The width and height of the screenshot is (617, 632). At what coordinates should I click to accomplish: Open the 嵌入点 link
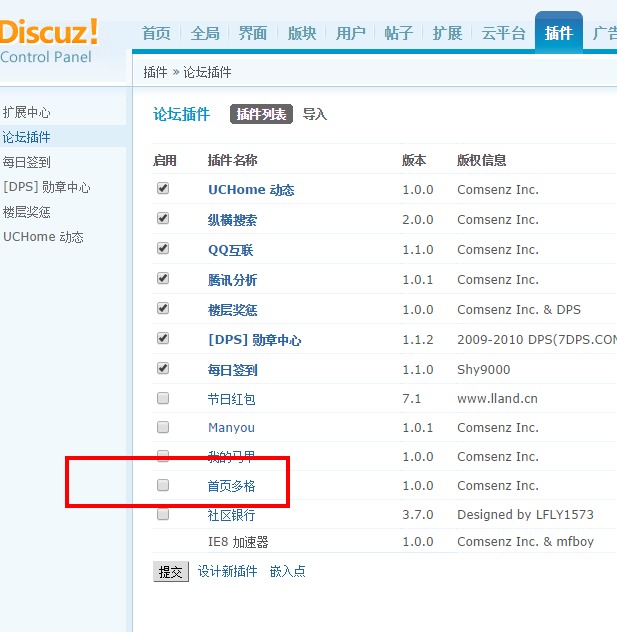[288, 571]
